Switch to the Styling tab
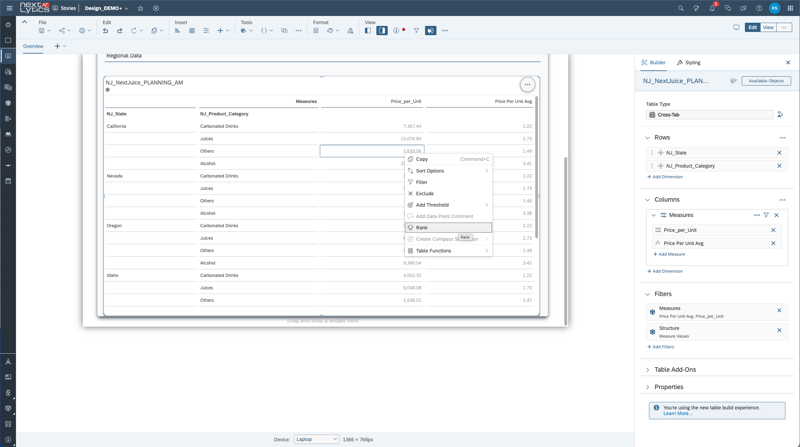 pyautogui.click(x=689, y=62)
